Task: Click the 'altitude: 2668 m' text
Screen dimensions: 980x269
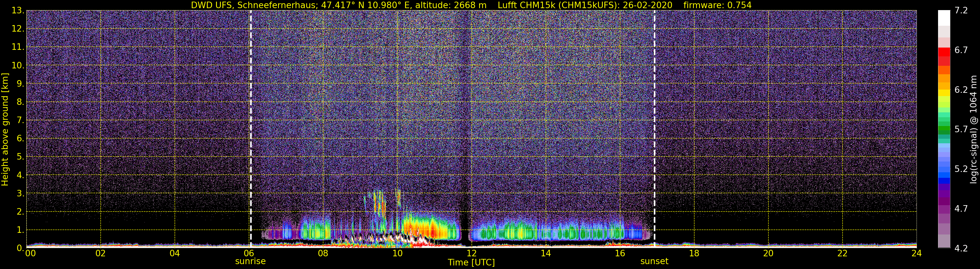Action: tap(451, 5)
